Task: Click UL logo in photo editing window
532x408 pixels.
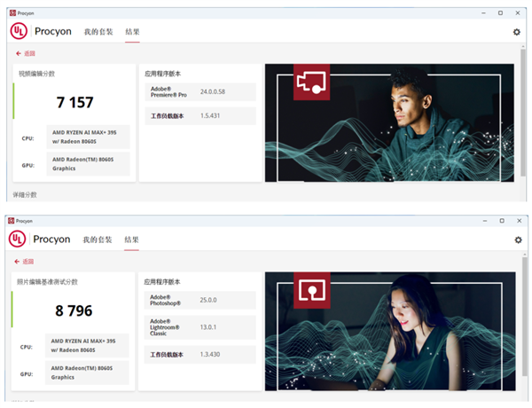Action: 19,239
